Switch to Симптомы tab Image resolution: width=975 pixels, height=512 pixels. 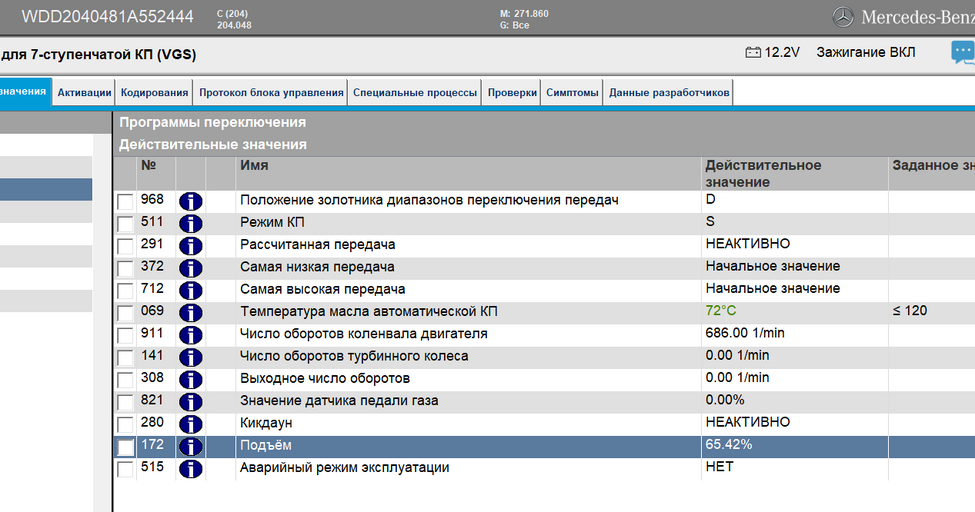coord(572,93)
